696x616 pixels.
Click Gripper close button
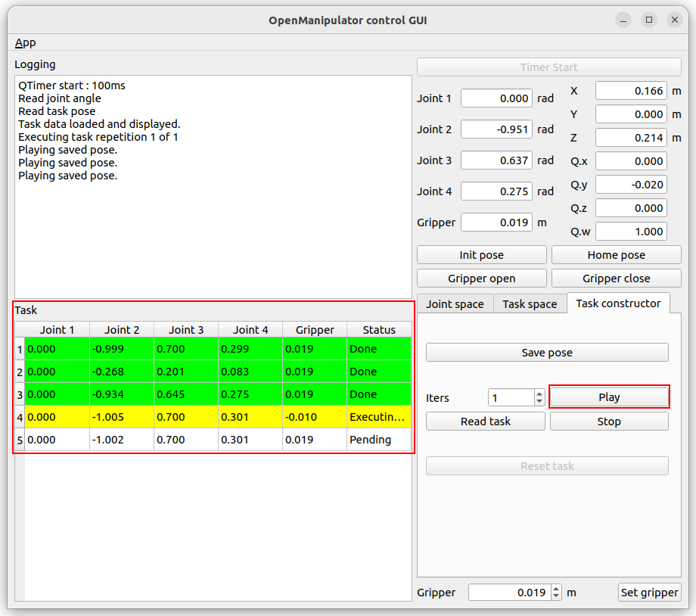pos(616,278)
